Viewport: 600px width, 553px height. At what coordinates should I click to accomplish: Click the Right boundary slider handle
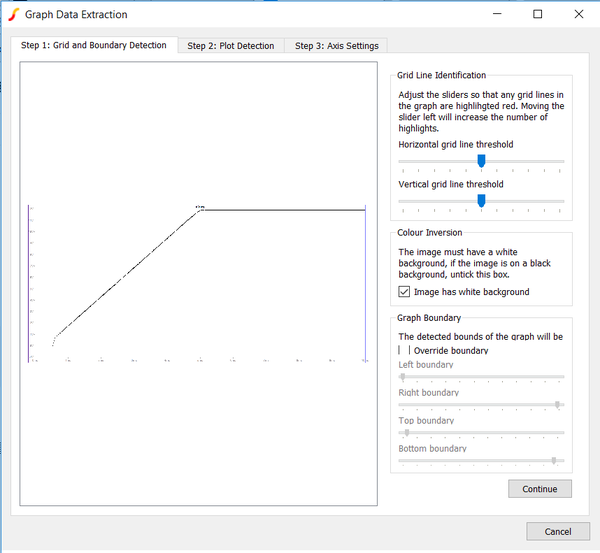[x=557, y=405]
